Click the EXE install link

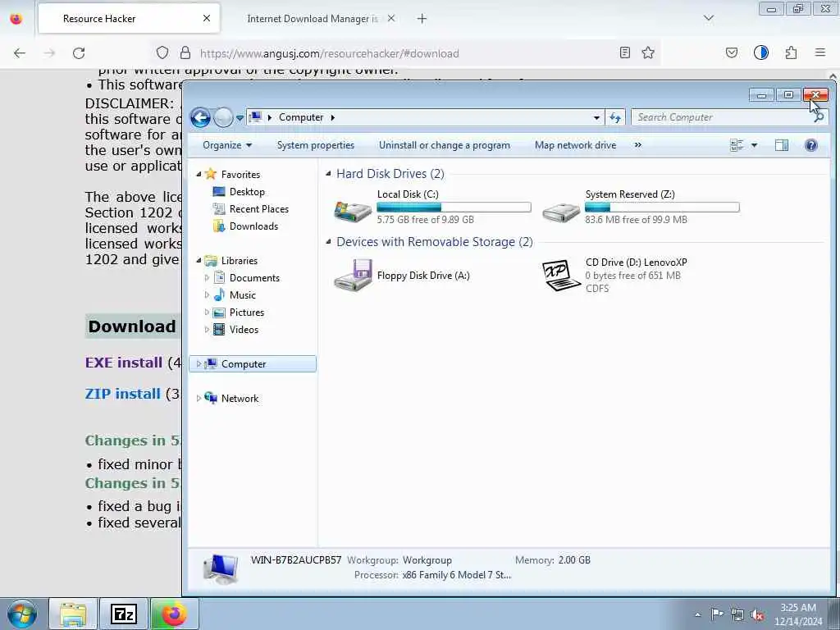coord(124,363)
